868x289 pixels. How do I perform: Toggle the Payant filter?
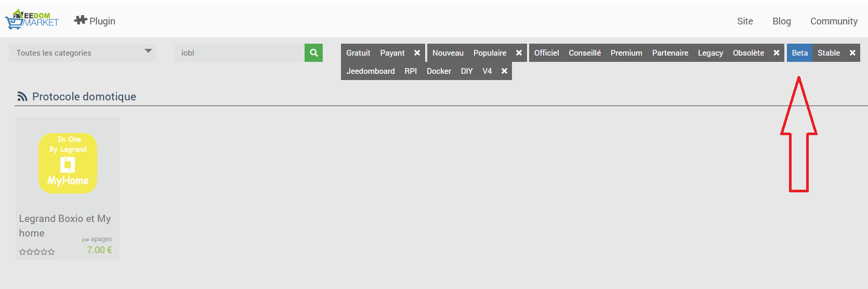coord(392,53)
